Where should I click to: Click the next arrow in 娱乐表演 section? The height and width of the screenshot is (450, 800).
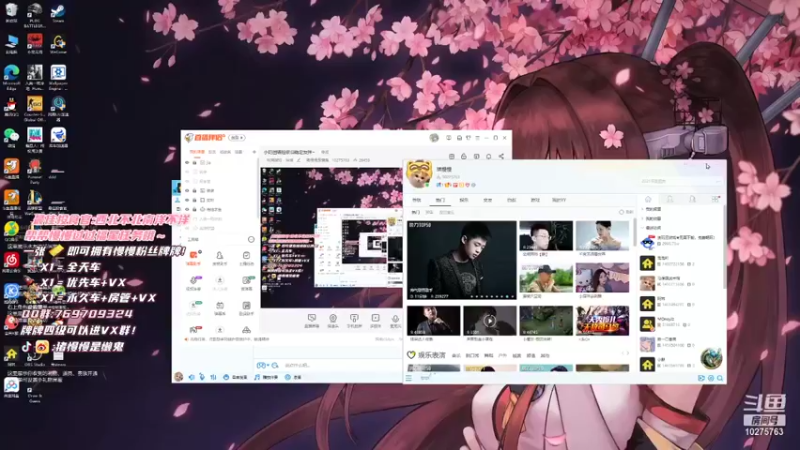[x=628, y=354]
